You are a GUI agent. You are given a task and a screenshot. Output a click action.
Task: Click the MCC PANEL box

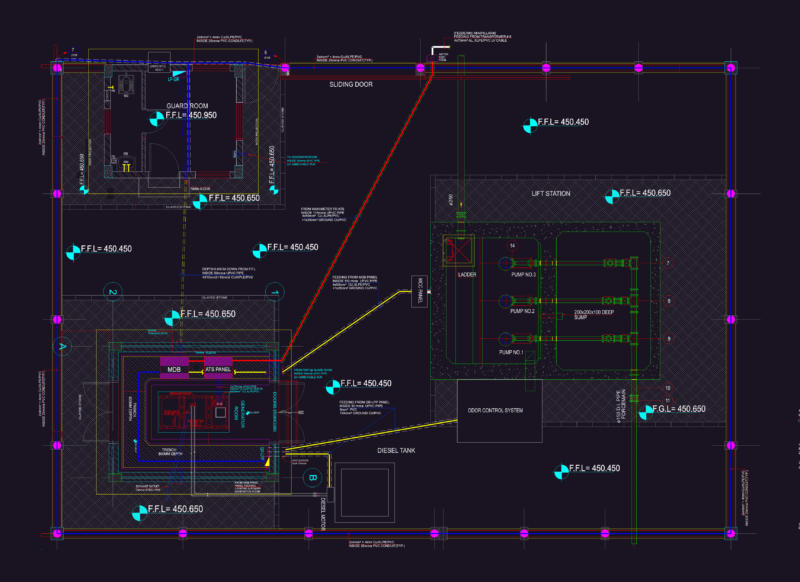[x=419, y=291]
